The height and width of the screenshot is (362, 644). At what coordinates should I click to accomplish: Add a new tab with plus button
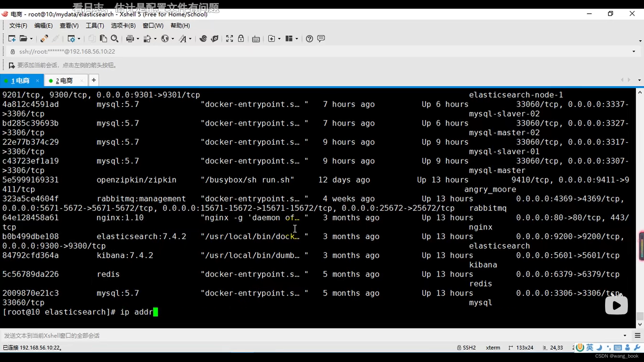94,80
